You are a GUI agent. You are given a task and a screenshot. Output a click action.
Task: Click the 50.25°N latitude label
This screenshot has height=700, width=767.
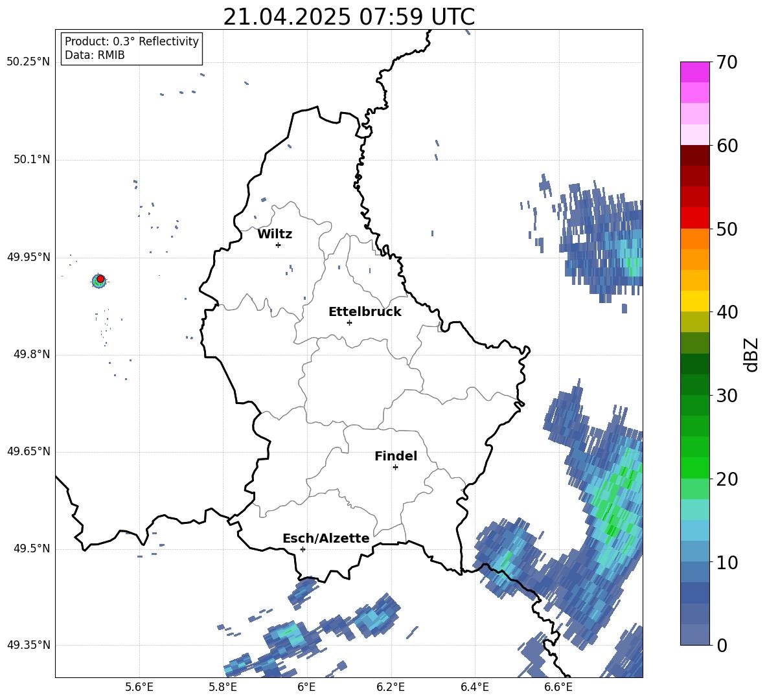coord(29,62)
